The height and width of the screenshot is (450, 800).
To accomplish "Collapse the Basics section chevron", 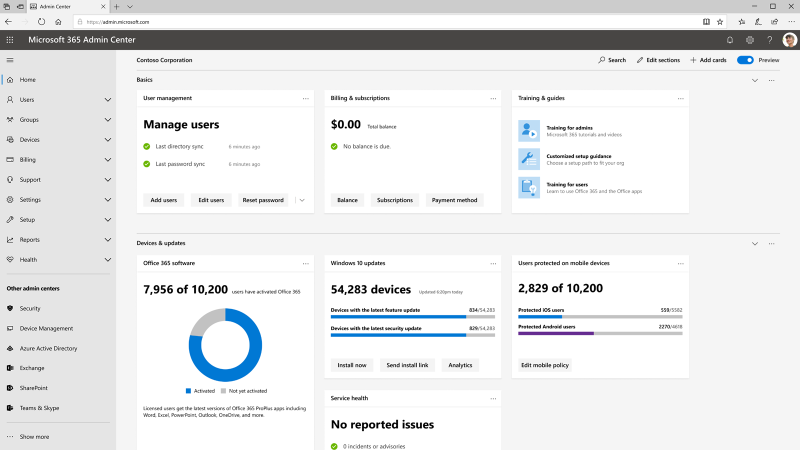I will (x=755, y=81).
